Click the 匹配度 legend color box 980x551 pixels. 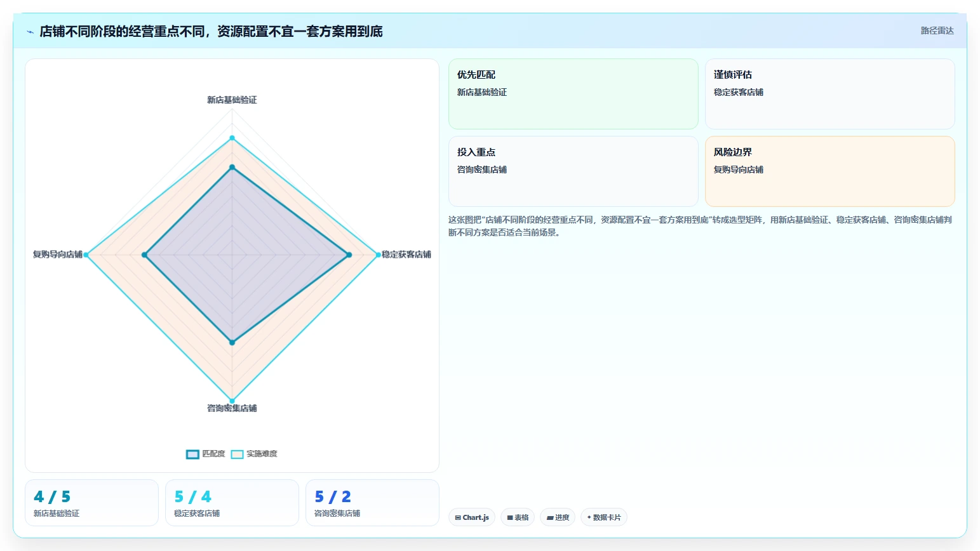pos(192,454)
